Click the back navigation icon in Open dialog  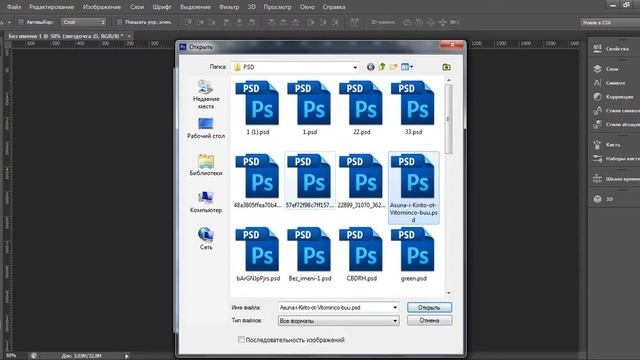click(370, 67)
